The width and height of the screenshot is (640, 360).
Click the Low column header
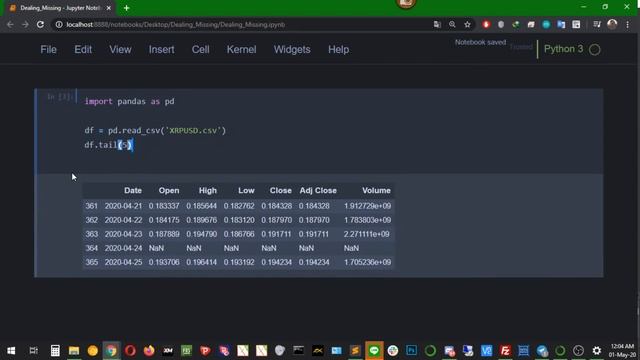pyautogui.click(x=246, y=191)
